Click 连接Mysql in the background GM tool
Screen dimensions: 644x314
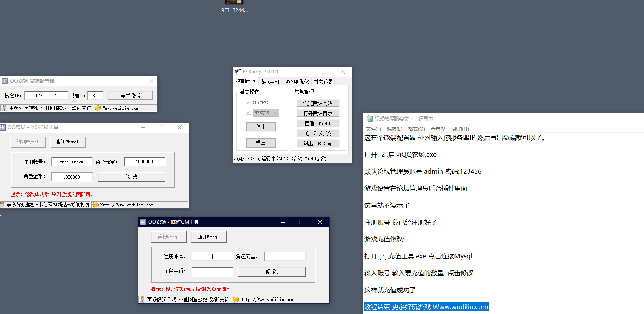click(28, 142)
